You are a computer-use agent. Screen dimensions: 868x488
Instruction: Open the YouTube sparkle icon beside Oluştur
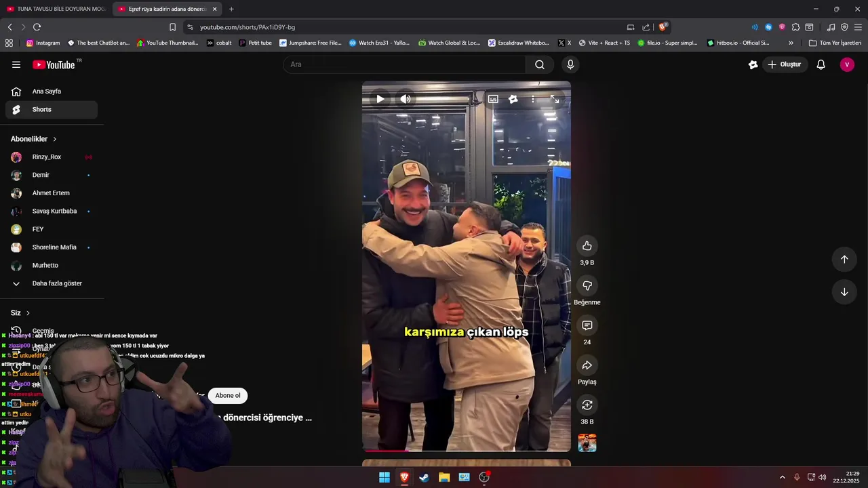tap(753, 64)
